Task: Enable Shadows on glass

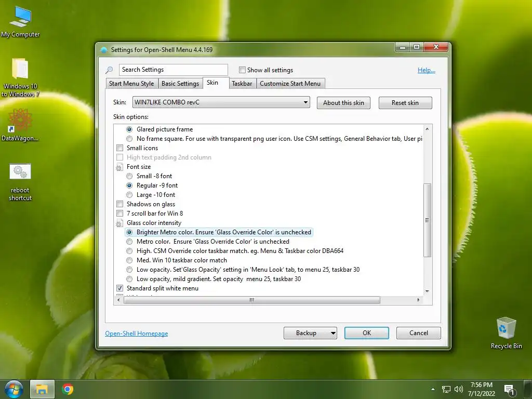Action: click(120, 204)
